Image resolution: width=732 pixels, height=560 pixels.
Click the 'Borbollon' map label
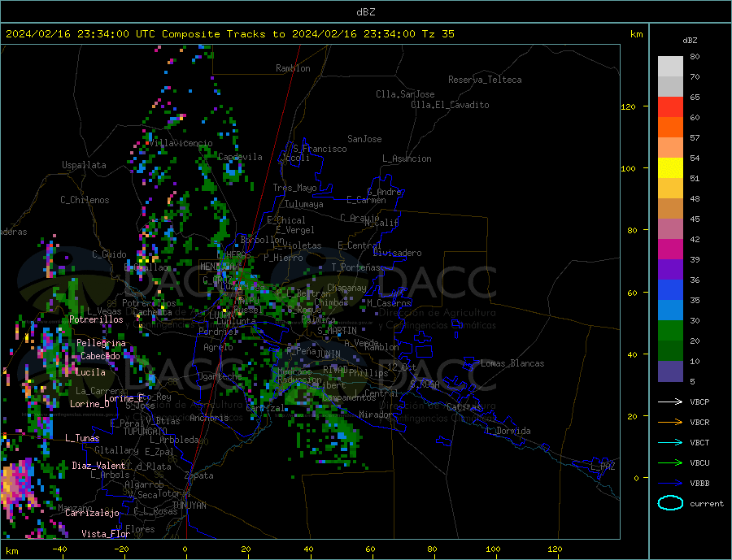(263, 240)
